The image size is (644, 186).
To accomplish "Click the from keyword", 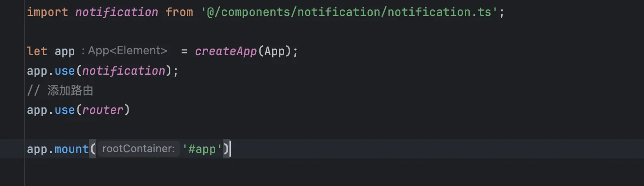I will (179, 12).
